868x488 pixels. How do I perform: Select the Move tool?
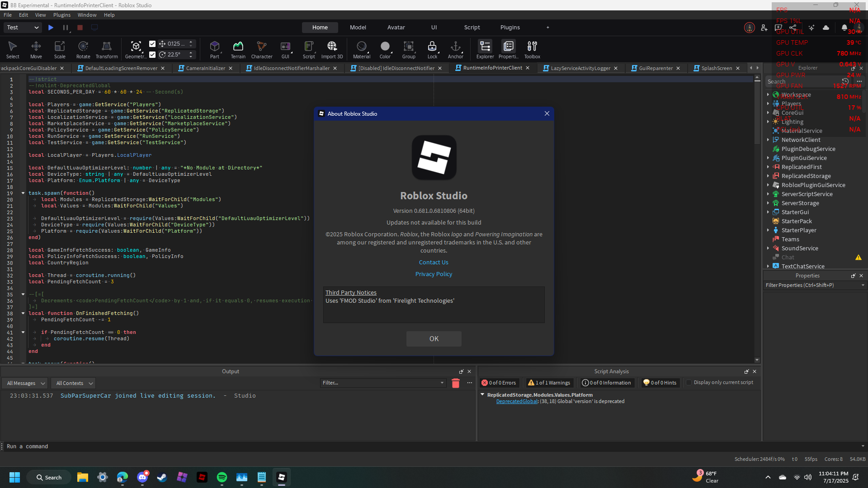[x=36, y=49]
